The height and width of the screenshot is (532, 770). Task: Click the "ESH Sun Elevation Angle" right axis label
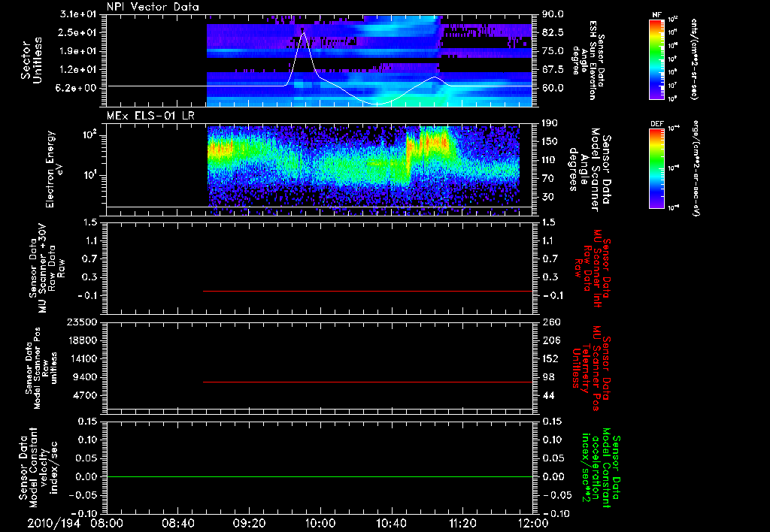(589, 60)
